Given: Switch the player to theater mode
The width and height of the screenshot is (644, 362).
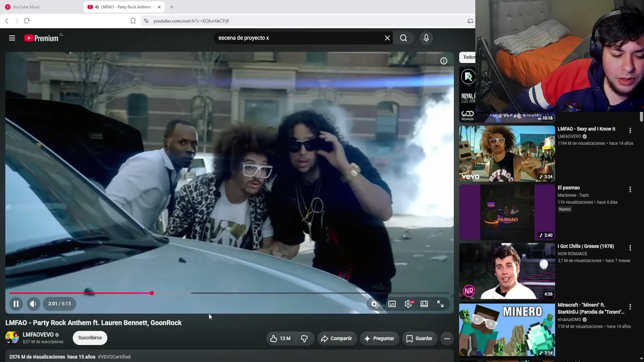Looking at the screenshot, I should coord(424,304).
